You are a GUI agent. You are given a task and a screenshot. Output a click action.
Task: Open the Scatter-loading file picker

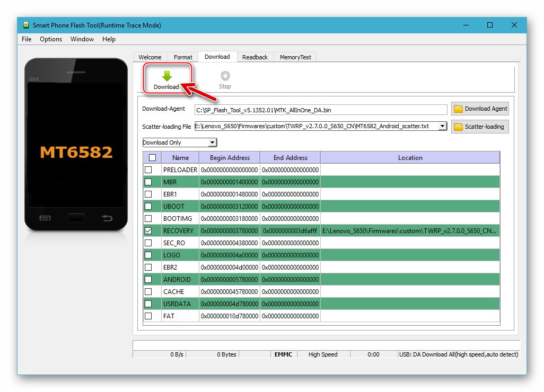click(480, 127)
